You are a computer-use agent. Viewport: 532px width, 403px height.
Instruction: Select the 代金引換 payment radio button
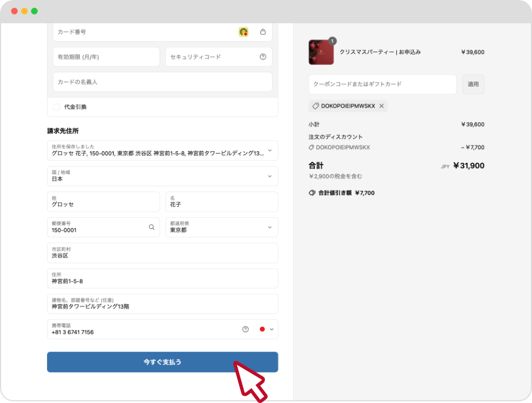(57, 107)
